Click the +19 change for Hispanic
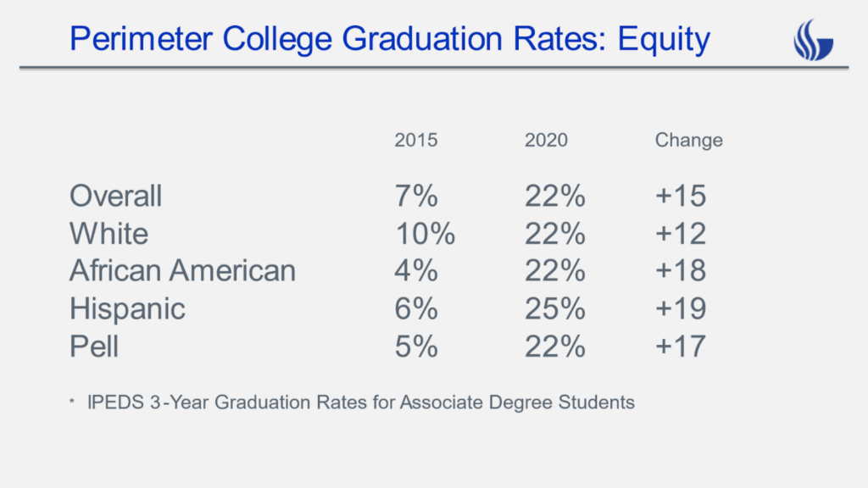 point(680,309)
